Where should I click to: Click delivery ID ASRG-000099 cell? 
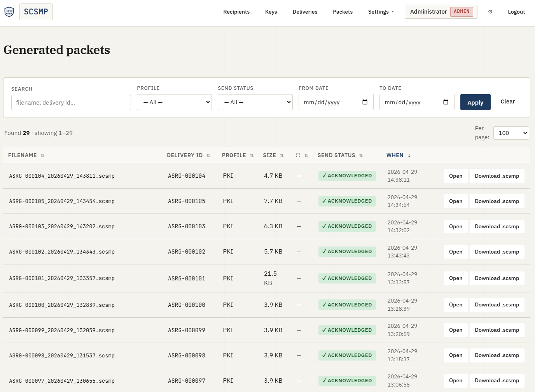tap(187, 330)
